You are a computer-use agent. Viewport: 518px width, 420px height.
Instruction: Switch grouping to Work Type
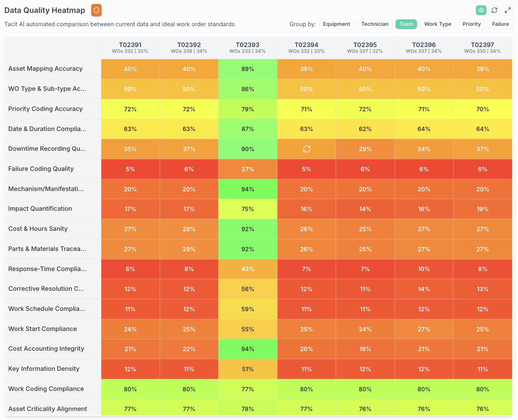pyautogui.click(x=438, y=24)
